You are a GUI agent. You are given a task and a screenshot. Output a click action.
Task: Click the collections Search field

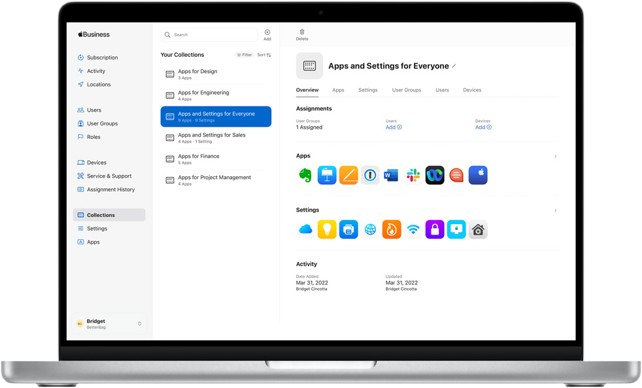click(x=209, y=35)
